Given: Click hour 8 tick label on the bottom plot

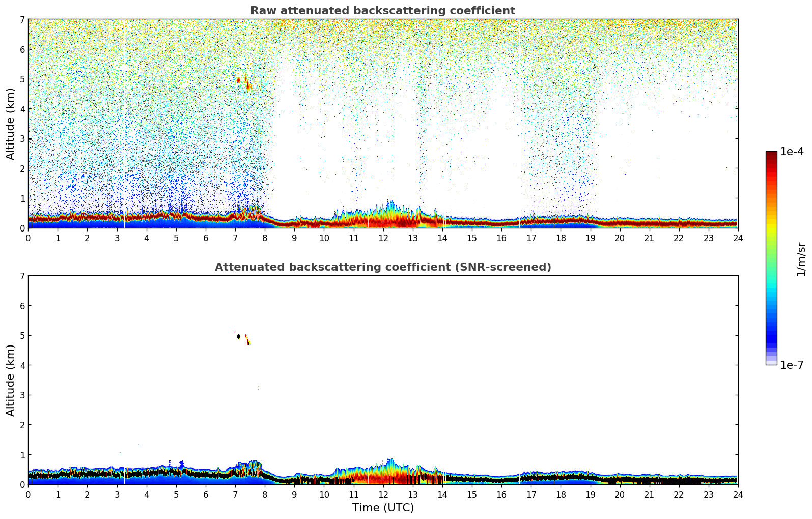Looking at the screenshot, I should (x=265, y=495).
